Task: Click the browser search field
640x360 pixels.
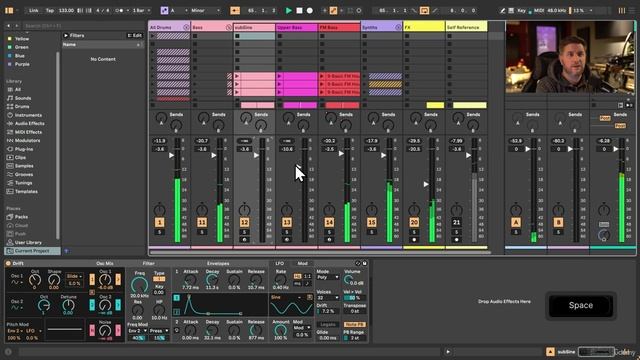Action: (82, 26)
